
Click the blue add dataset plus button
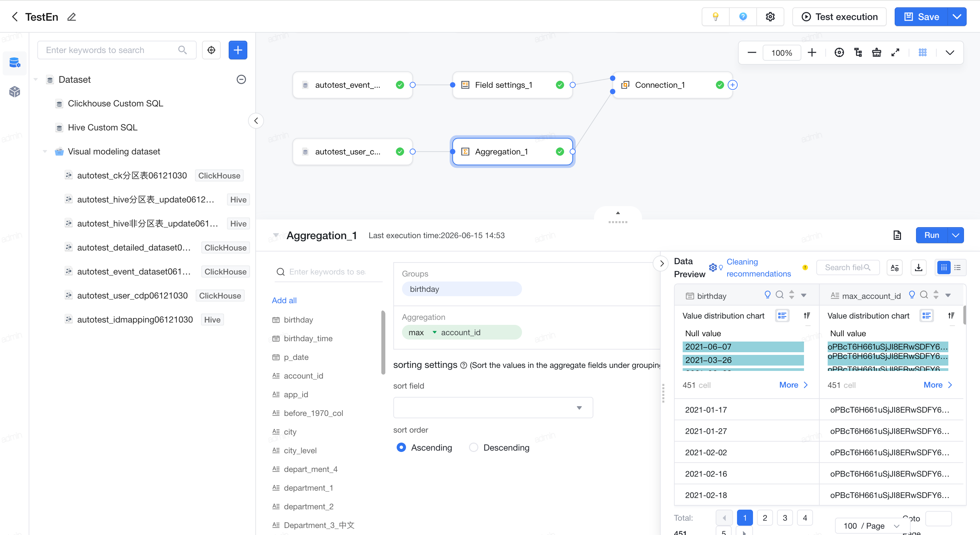coord(238,50)
